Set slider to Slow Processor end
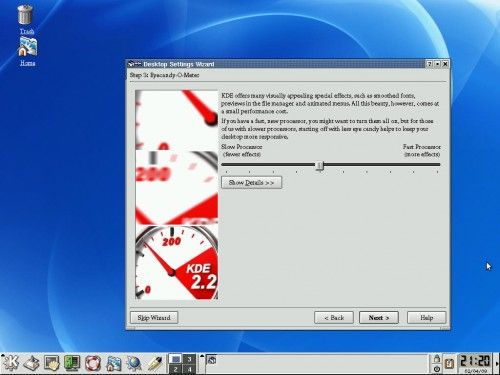Image resolution: width=500 pixels, height=375 pixels. pos(226,164)
